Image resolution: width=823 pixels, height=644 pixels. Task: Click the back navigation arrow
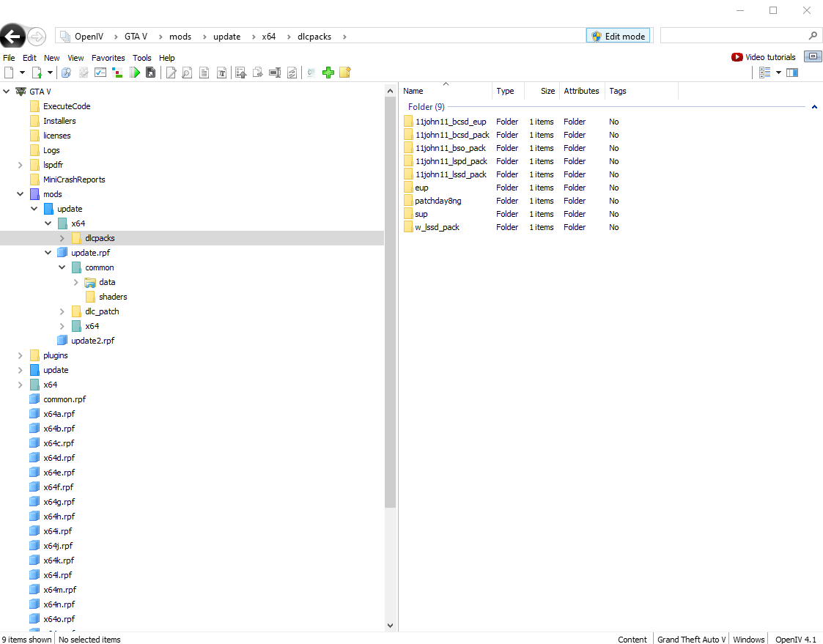point(12,37)
